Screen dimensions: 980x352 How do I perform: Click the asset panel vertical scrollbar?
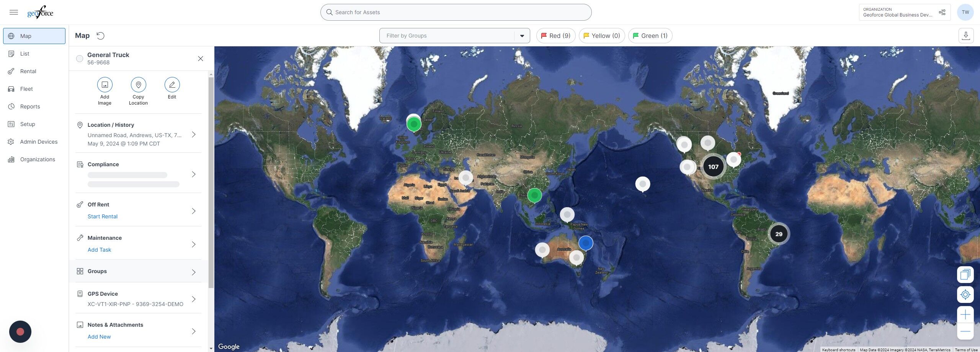coord(211,183)
